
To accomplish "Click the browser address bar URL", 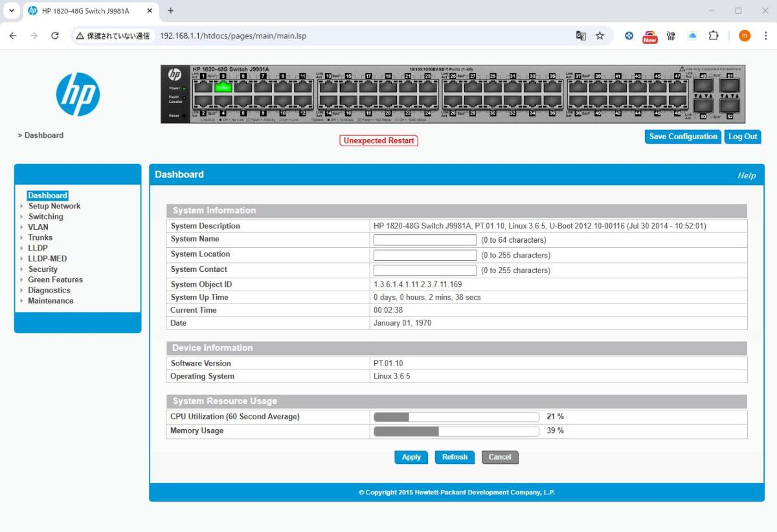I will click(x=233, y=36).
